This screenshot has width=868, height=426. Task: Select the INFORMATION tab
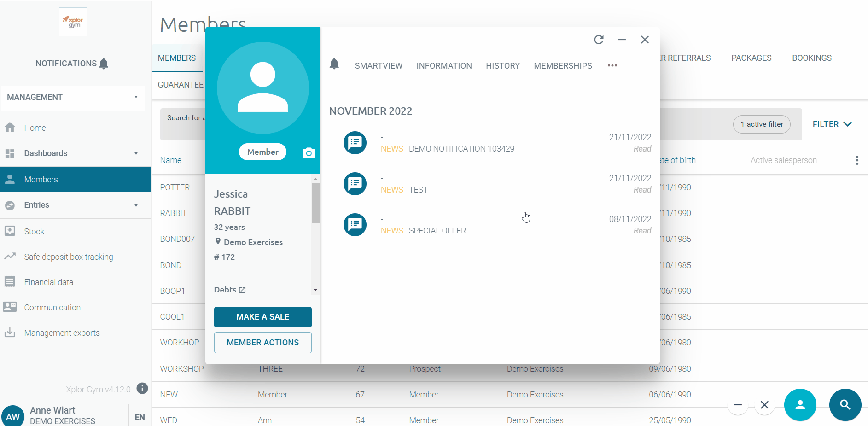tap(444, 66)
